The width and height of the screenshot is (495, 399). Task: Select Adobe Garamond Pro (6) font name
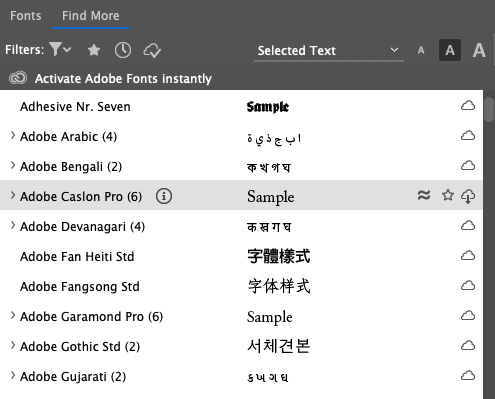pyautogui.click(x=91, y=317)
